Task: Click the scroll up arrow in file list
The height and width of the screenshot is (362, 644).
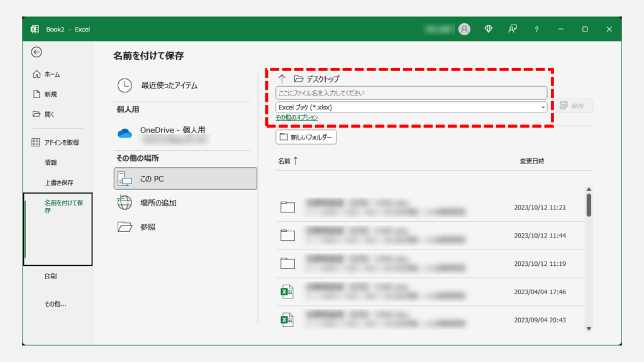Action: [589, 189]
